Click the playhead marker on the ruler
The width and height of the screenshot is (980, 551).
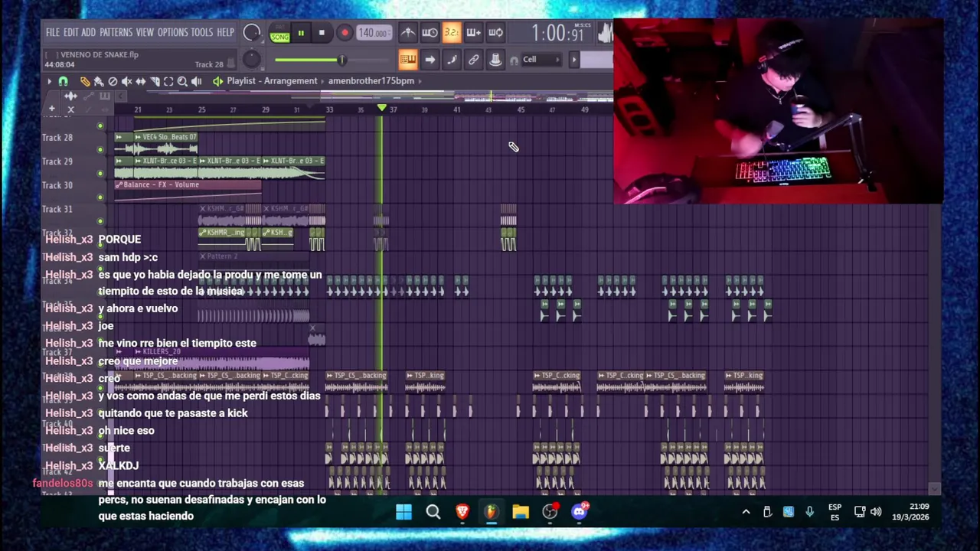(x=382, y=109)
